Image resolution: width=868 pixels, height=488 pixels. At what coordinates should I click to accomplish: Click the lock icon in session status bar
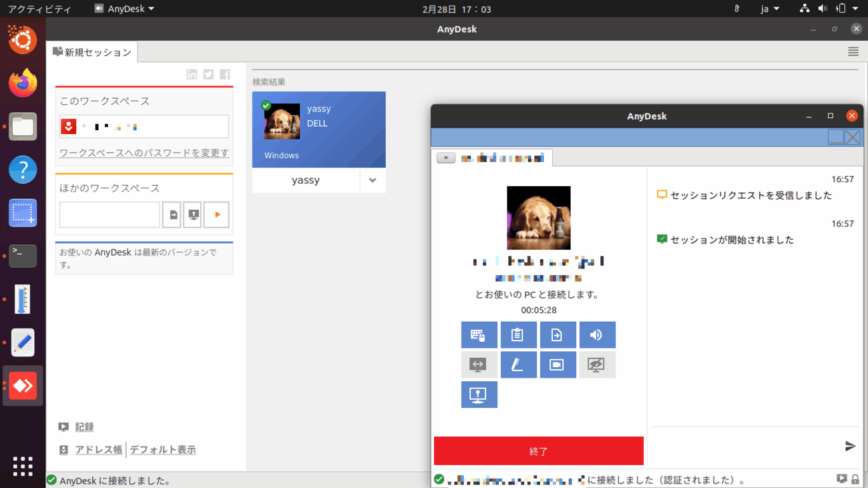[855, 479]
